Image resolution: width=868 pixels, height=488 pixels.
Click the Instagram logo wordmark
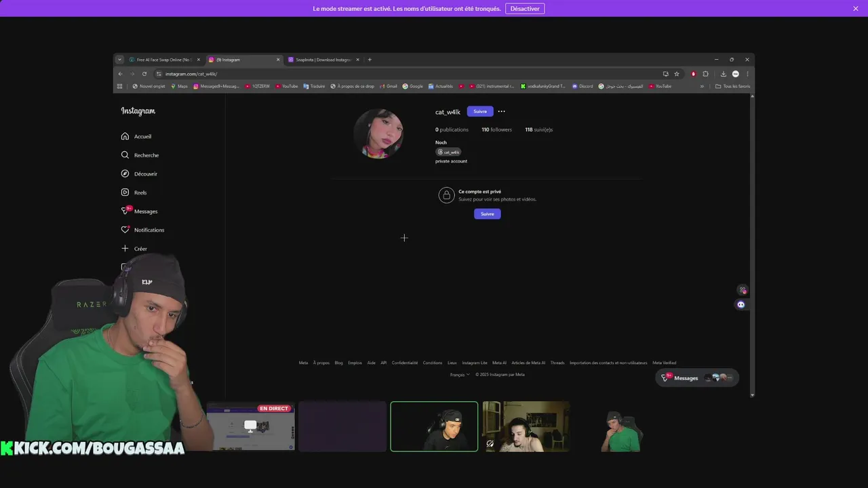click(x=138, y=111)
